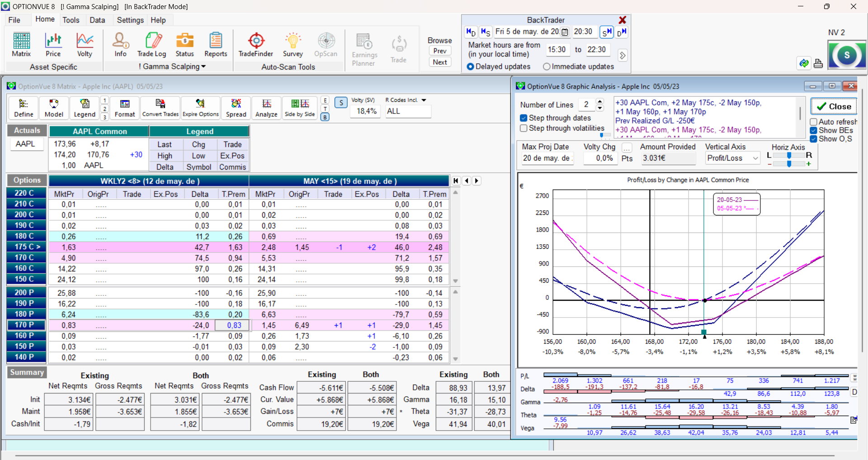Image resolution: width=868 pixels, height=460 pixels.
Task: Step back one day in BackTrader
Action: 471,32
